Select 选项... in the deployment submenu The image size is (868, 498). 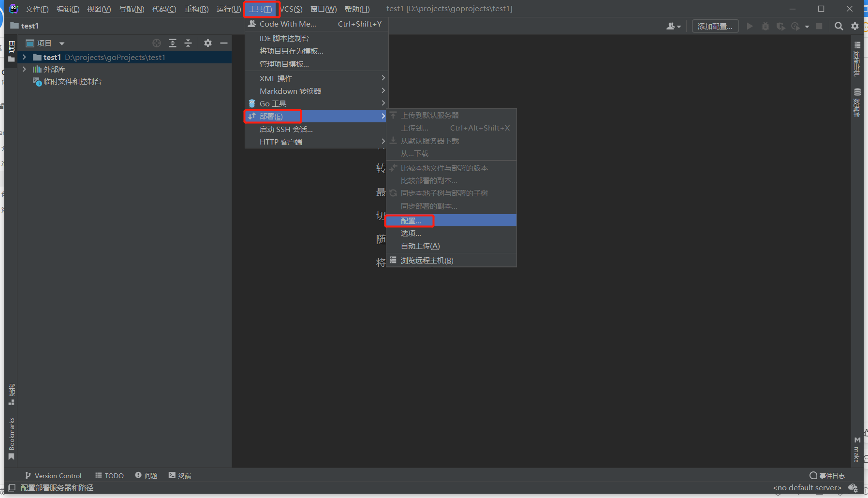(x=451, y=233)
